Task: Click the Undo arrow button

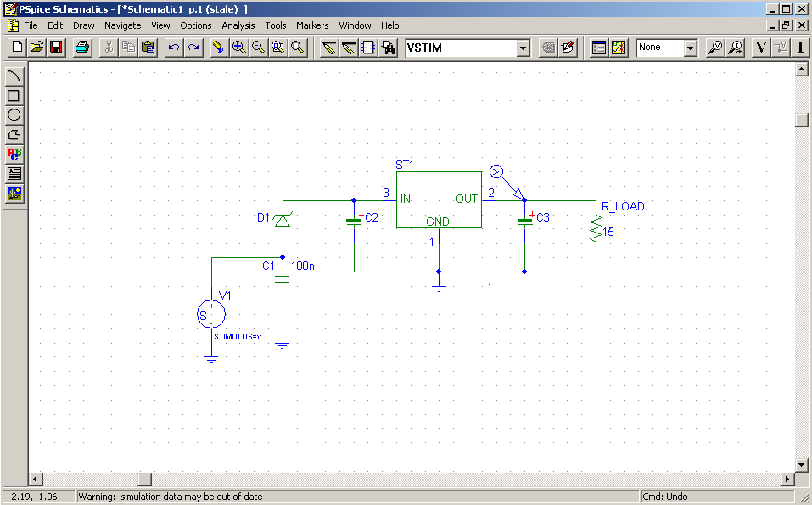Action: [174, 48]
